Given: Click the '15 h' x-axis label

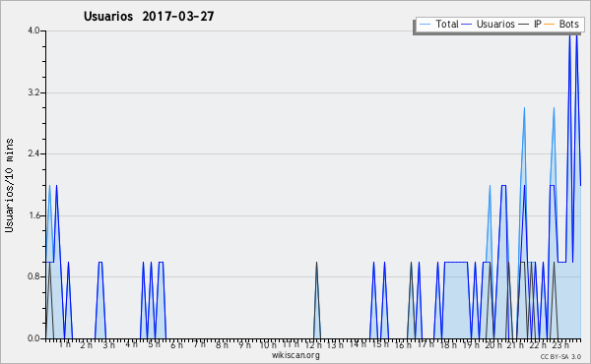Looking at the screenshot, I should click(380, 344).
